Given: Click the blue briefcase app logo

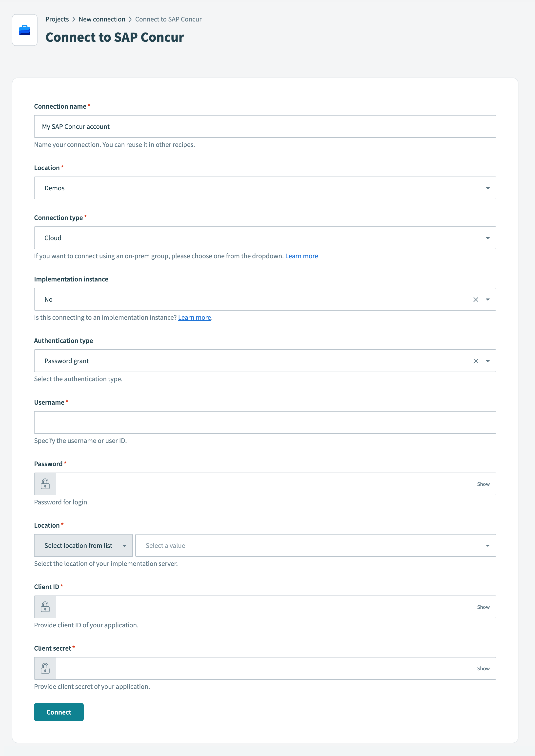Looking at the screenshot, I should (x=25, y=30).
